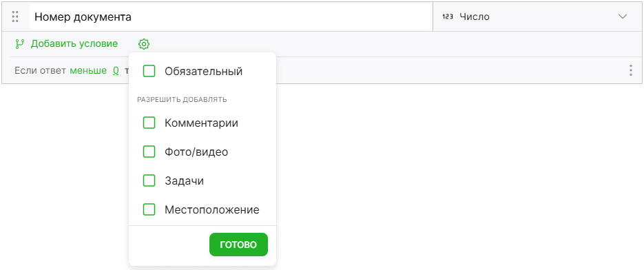Click the drag handle dots icon

tap(15, 17)
